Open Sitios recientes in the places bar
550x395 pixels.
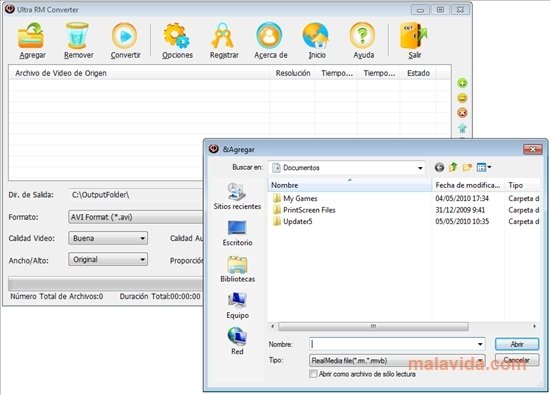pyautogui.click(x=237, y=196)
